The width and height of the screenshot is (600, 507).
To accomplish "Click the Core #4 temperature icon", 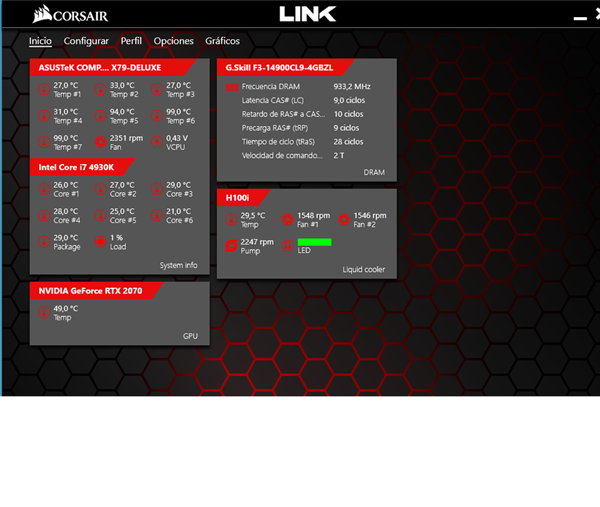I will 44,215.
